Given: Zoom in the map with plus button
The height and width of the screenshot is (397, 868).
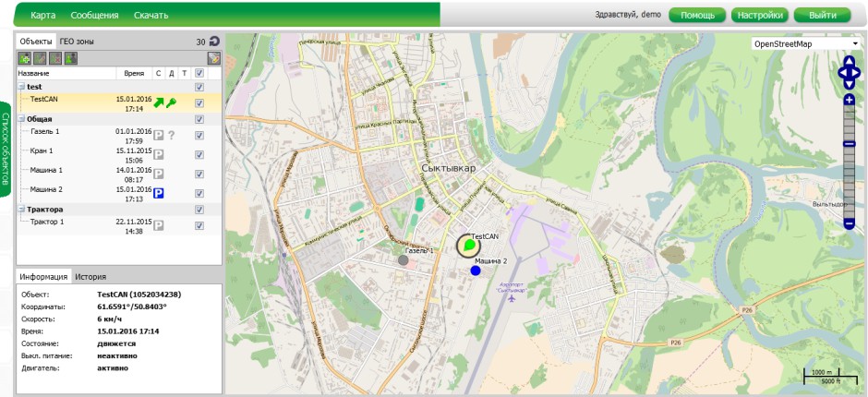Looking at the screenshot, I should tap(850, 100).
